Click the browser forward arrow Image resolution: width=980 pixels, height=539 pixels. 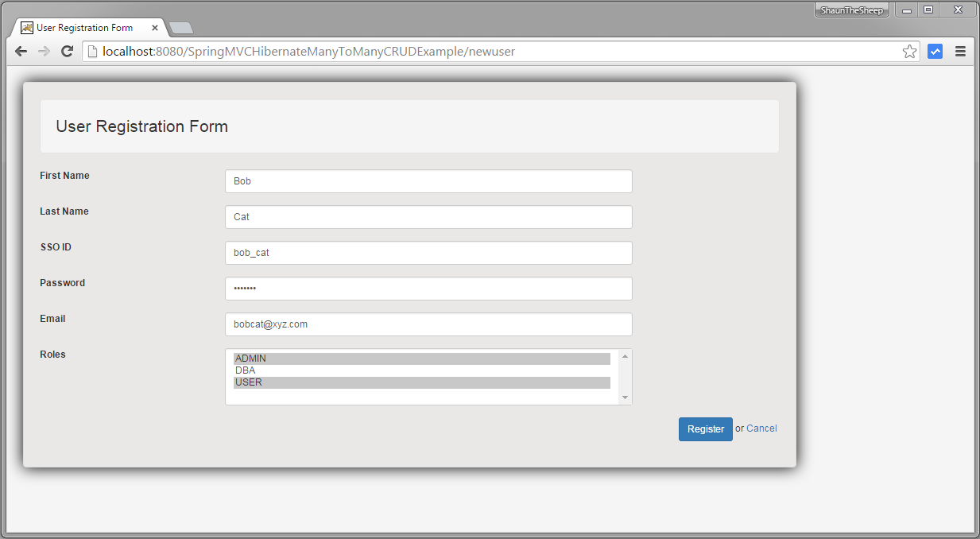[x=43, y=51]
